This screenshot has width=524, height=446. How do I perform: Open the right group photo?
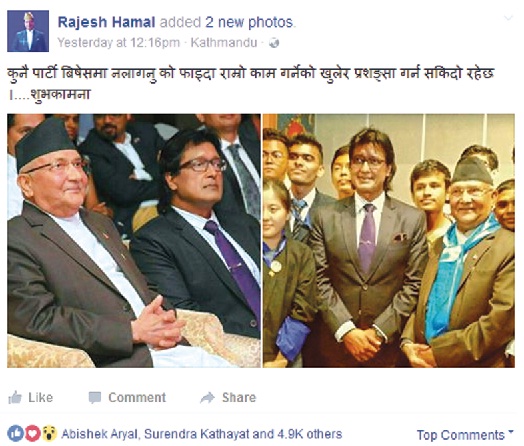(389, 241)
